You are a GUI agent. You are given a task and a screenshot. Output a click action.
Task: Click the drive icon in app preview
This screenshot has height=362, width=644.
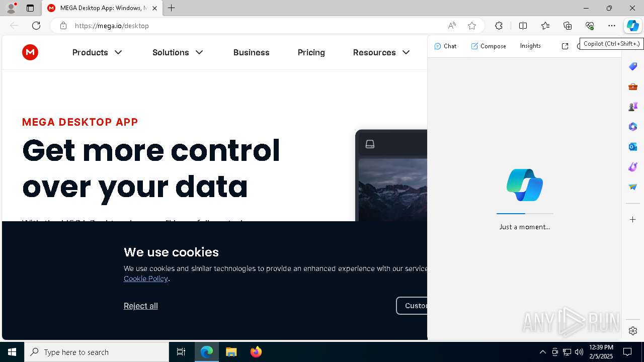370,144
